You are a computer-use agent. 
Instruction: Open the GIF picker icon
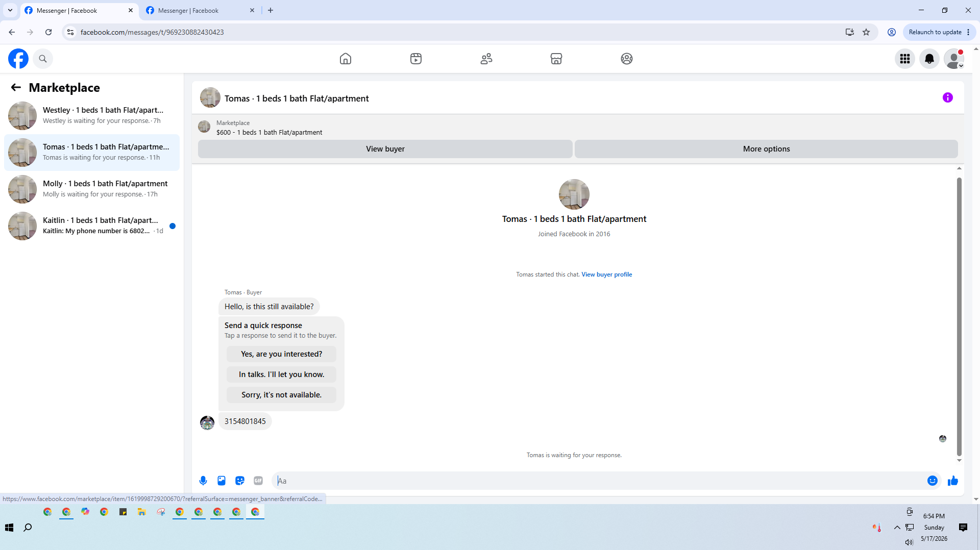(258, 481)
